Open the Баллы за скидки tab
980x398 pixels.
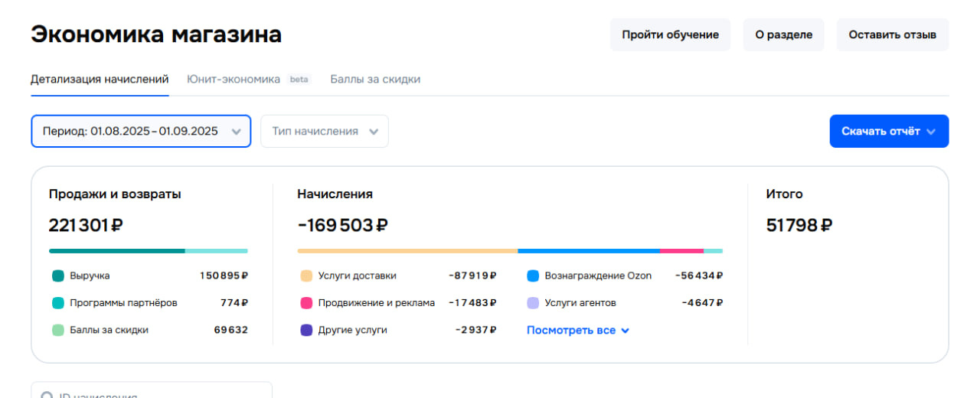pyautogui.click(x=375, y=80)
